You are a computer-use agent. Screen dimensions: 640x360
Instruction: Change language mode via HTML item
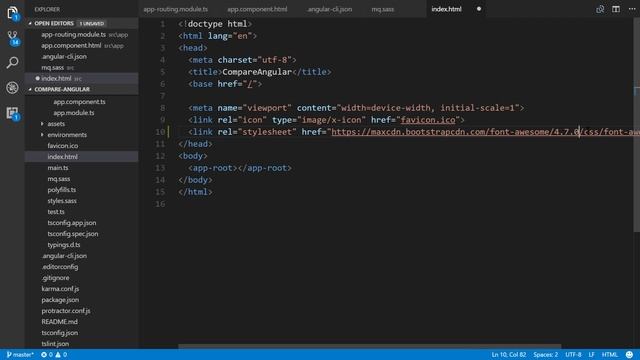610,355
